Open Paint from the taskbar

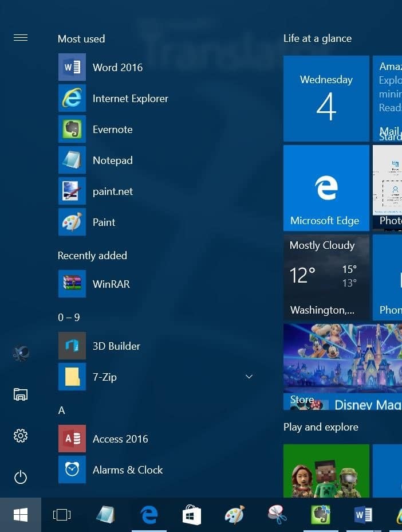pyautogui.click(x=235, y=515)
